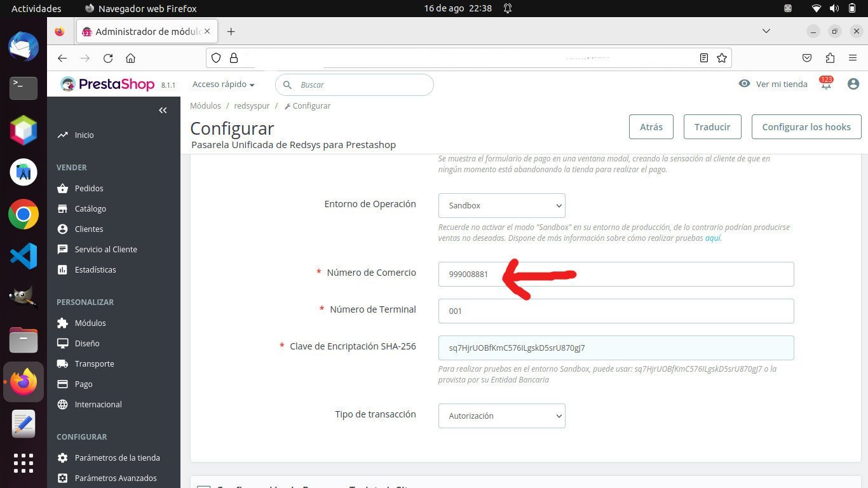This screenshot has width=868, height=488.
Task: Collapse the PrestaShop sidebar menu
Action: tap(163, 111)
